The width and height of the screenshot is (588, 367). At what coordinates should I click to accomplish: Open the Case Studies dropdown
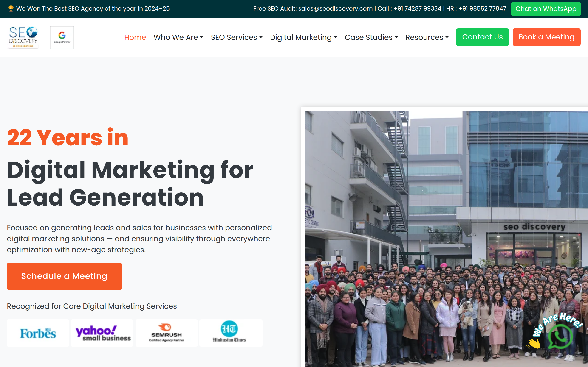371,37
